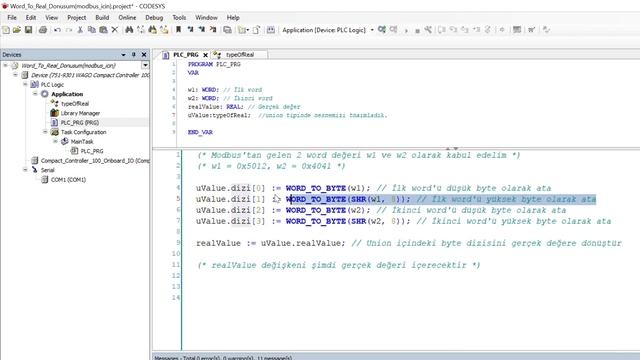Screen dimensions: 640x360
Task: Open the Window menu
Action: pos(206,18)
